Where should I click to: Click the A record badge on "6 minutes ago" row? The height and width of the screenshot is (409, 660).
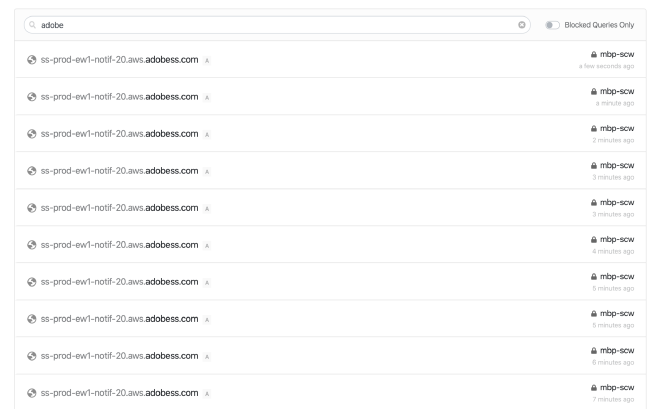pyautogui.click(x=208, y=356)
